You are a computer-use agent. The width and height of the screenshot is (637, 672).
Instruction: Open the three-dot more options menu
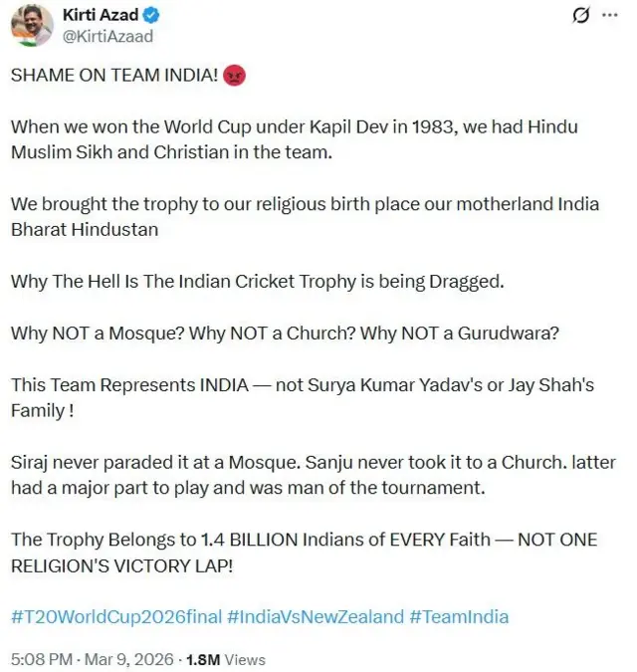point(609,15)
